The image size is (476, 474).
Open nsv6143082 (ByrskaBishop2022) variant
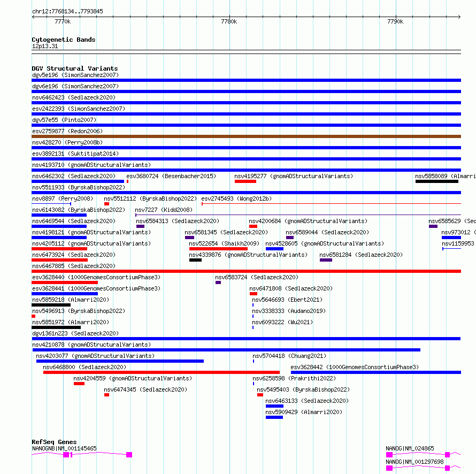pyautogui.click(x=79, y=210)
